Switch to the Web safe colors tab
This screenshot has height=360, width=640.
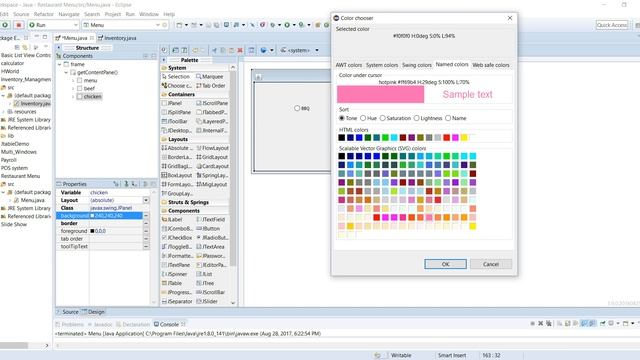pyautogui.click(x=491, y=65)
